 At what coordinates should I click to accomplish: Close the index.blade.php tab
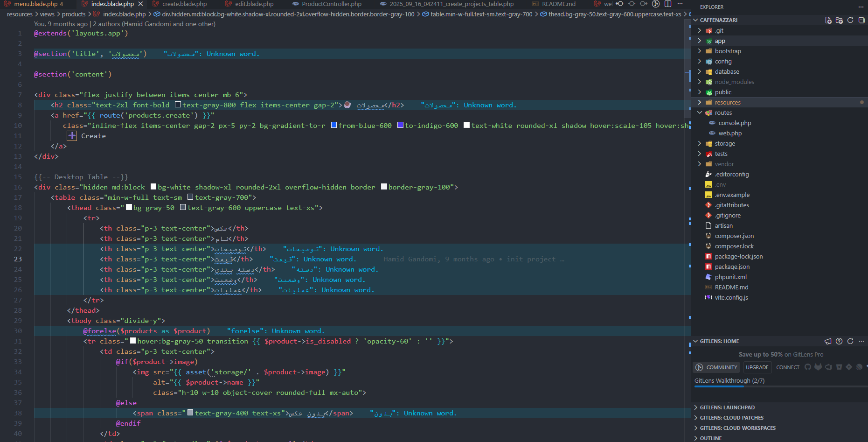tap(140, 4)
